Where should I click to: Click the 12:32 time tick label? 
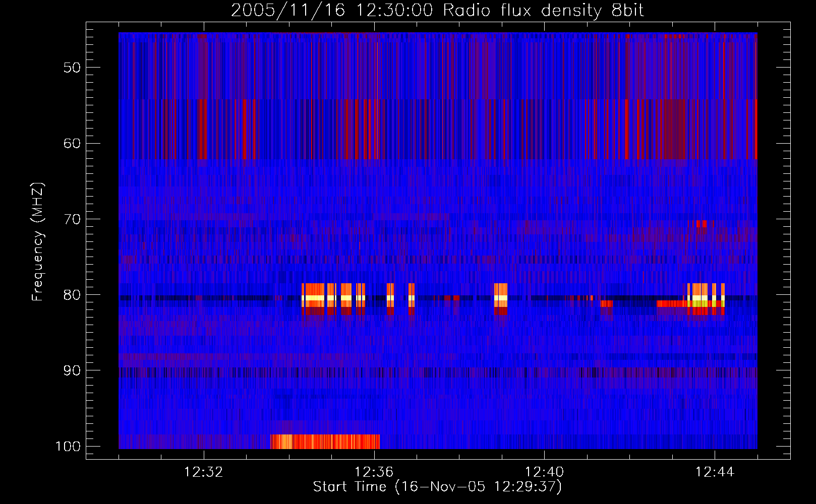click(x=204, y=472)
